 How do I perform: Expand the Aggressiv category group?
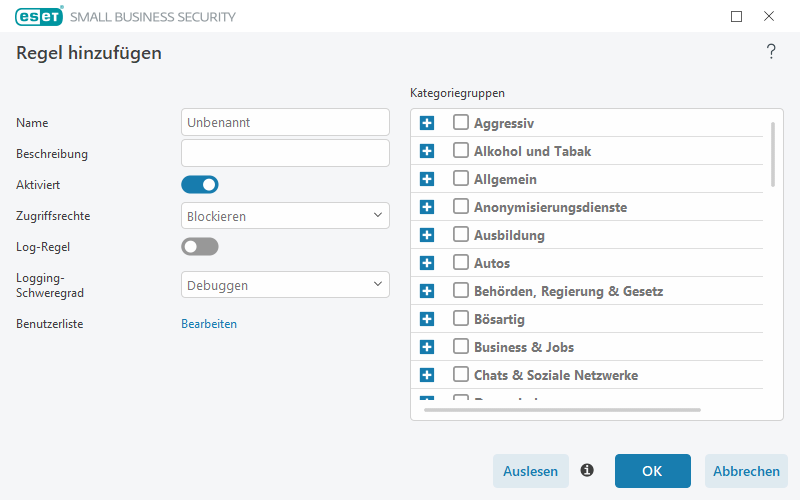coord(427,123)
